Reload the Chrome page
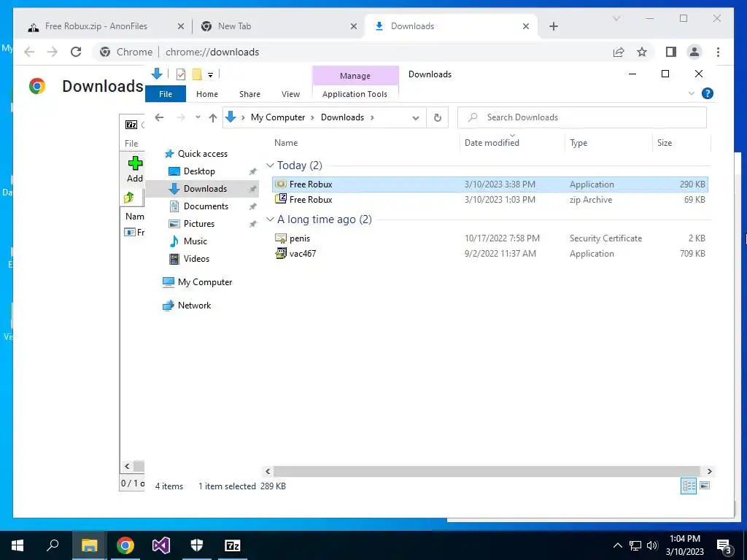The image size is (747, 560). pyautogui.click(x=76, y=52)
